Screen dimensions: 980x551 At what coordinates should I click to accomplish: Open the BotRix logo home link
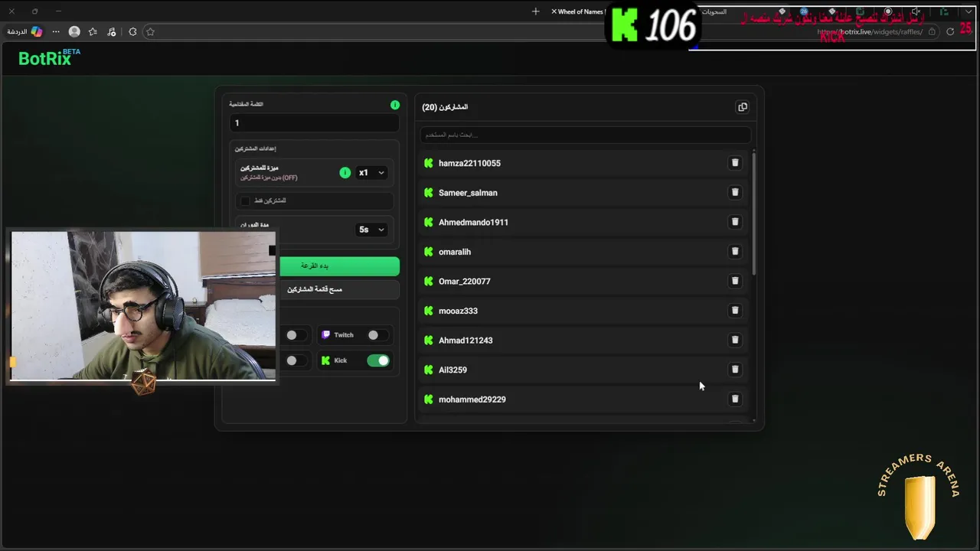coord(49,57)
